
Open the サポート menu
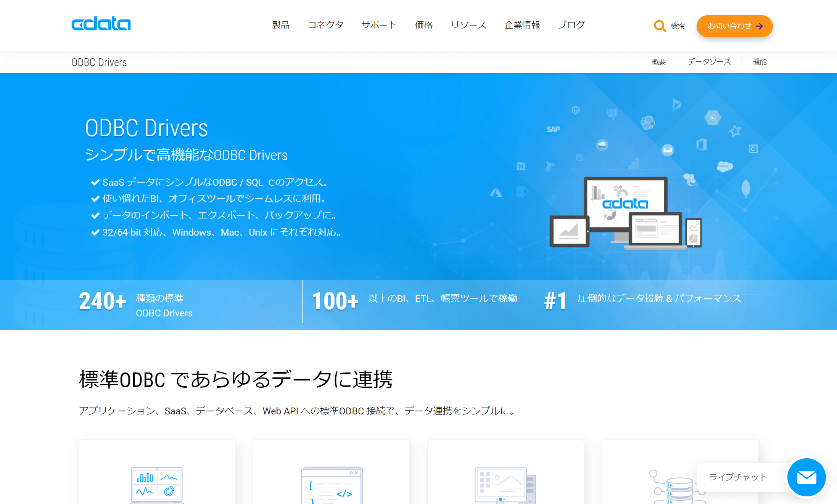click(x=379, y=25)
